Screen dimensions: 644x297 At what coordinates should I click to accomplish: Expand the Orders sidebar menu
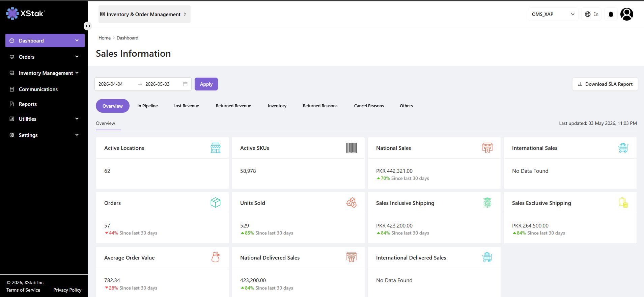(45, 57)
